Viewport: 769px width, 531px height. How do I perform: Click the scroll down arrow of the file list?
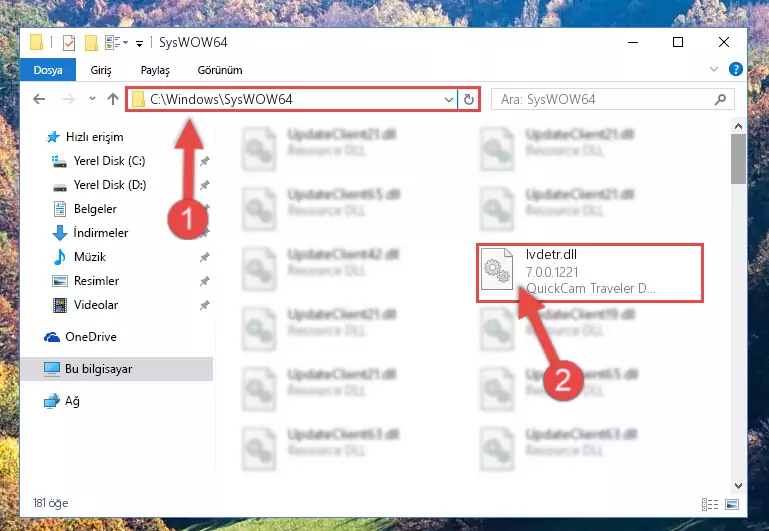point(738,486)
